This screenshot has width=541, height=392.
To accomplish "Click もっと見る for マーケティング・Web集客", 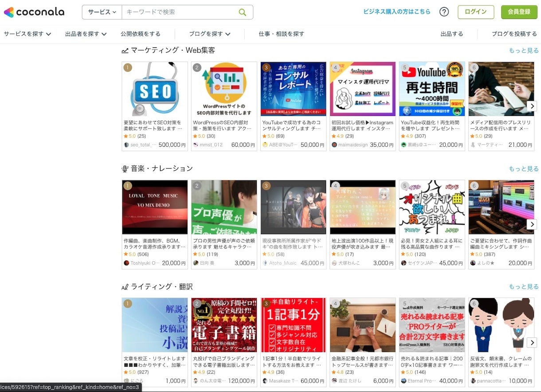I will coord(524,51).
